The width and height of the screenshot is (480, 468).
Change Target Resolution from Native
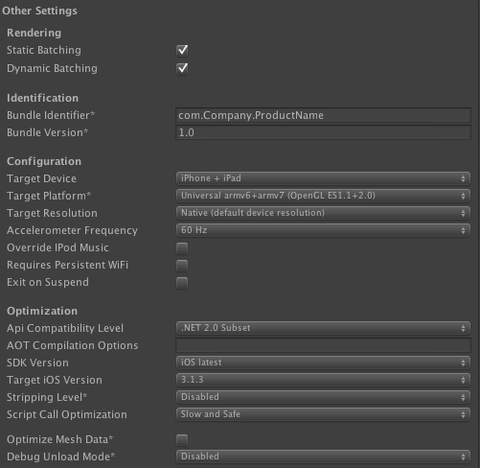(323, 213)
